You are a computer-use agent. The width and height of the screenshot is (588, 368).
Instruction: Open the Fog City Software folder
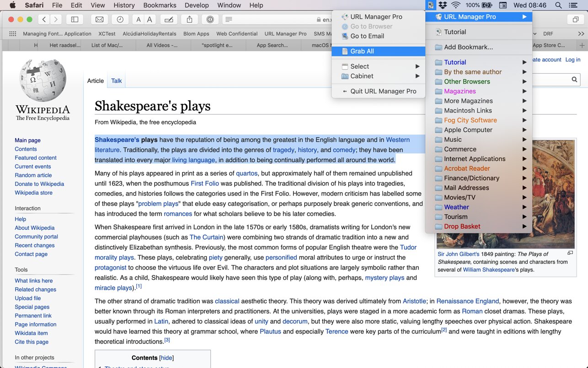coord(470,120)
